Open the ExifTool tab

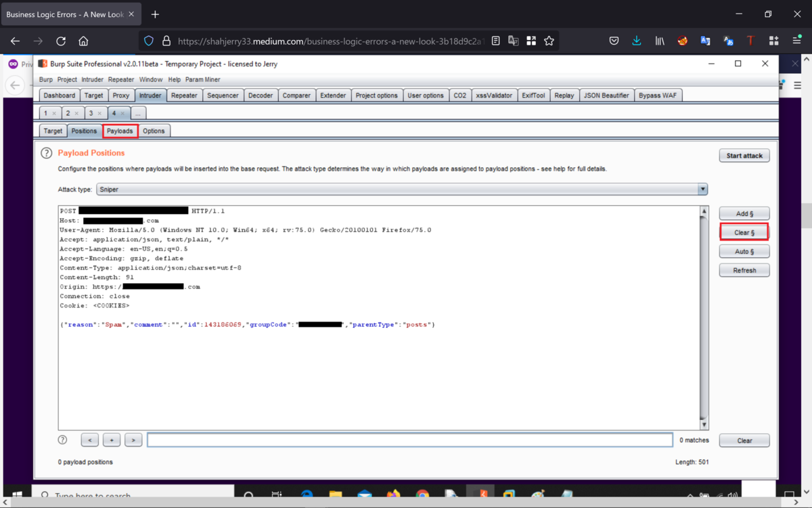[x=533, y=96]
